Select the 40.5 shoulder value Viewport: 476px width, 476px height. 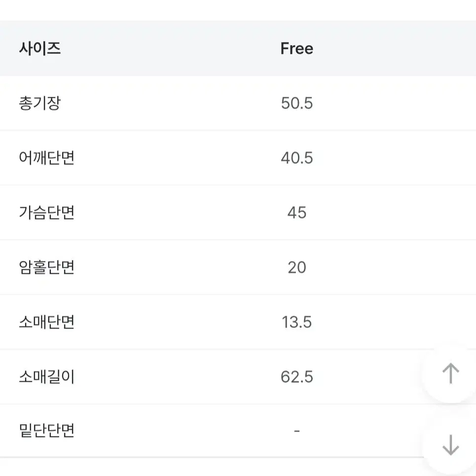[296, 158]
